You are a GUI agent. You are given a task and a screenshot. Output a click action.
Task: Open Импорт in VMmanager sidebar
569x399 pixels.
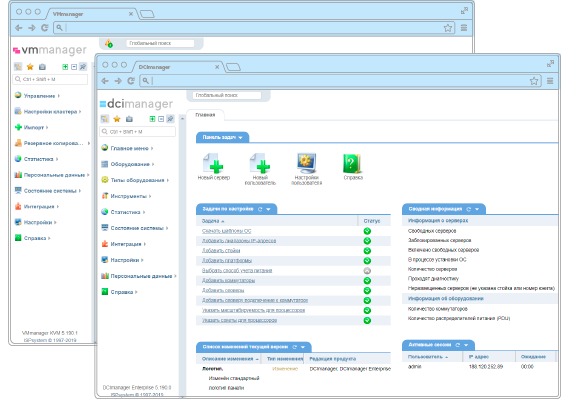point(33,127)
